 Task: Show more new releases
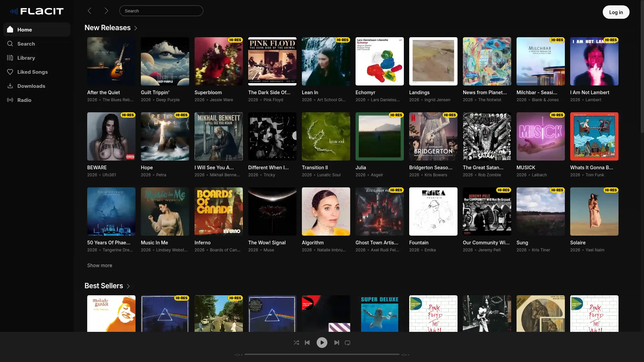point(100,265)
